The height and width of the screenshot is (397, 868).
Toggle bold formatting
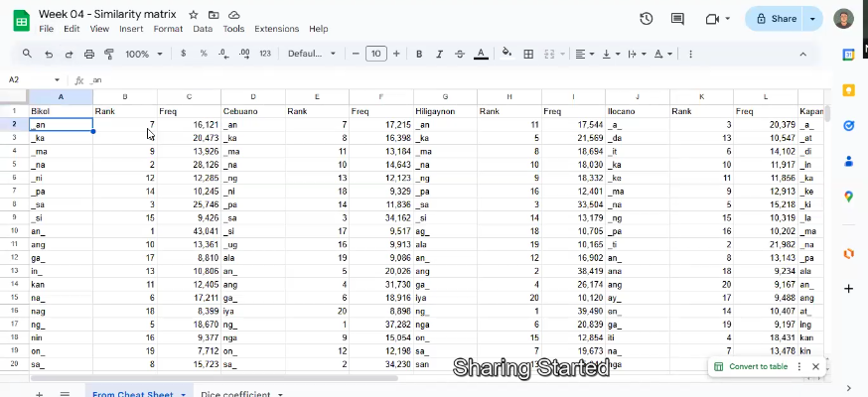click(x=419, y=54)
